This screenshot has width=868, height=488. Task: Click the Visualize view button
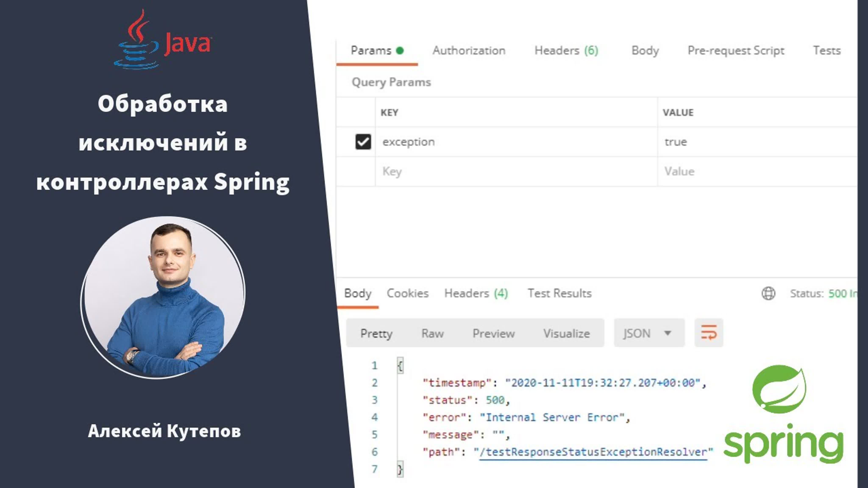pos(566,333)
